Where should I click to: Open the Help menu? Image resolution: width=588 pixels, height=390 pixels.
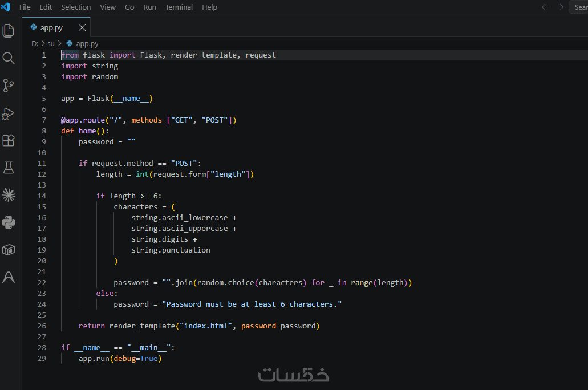(210, 7)
